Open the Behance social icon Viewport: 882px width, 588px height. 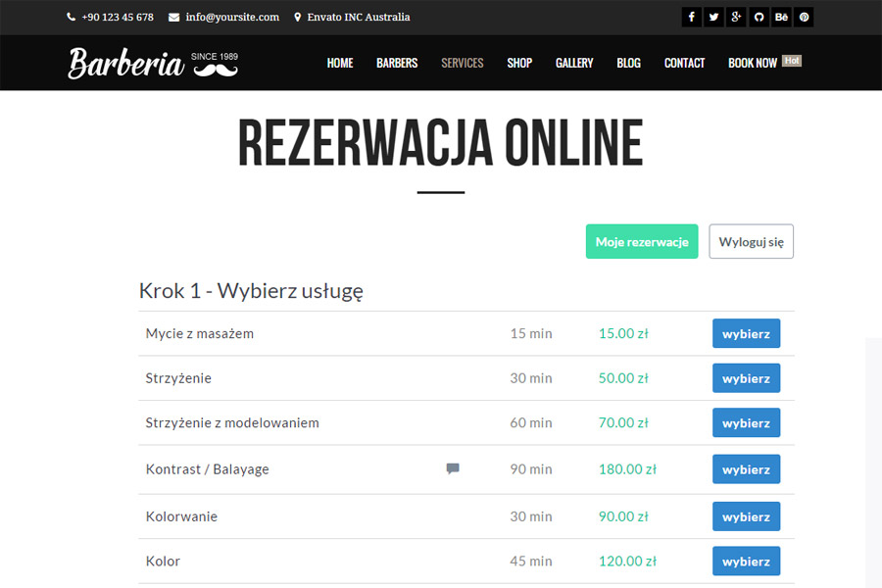coord(781,18)
